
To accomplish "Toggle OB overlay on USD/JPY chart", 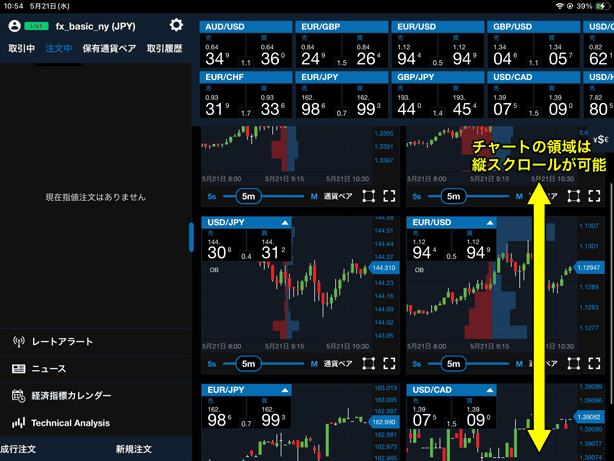I will [x=214, y=270].
